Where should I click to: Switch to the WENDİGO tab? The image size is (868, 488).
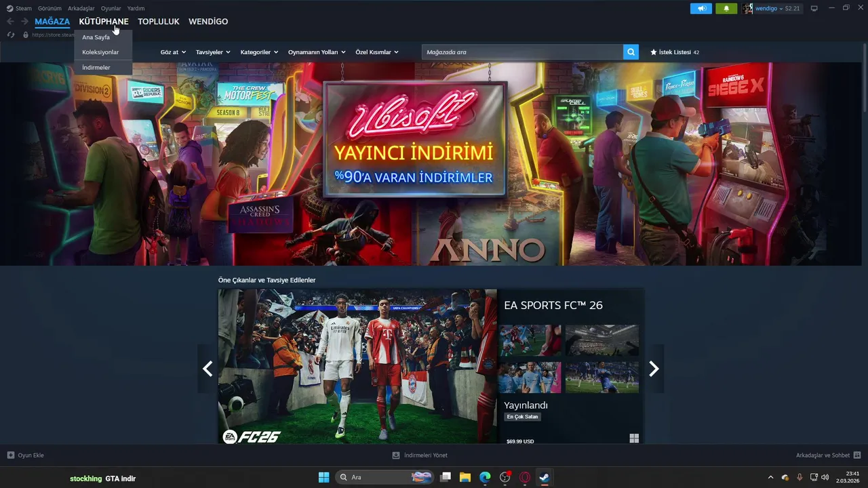click(208, 22)
